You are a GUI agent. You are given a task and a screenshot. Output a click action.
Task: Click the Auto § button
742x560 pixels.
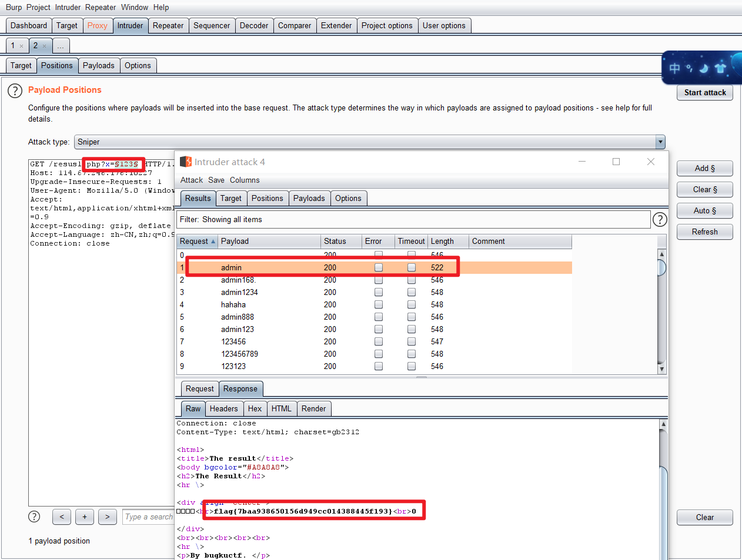tap(705, 211)
